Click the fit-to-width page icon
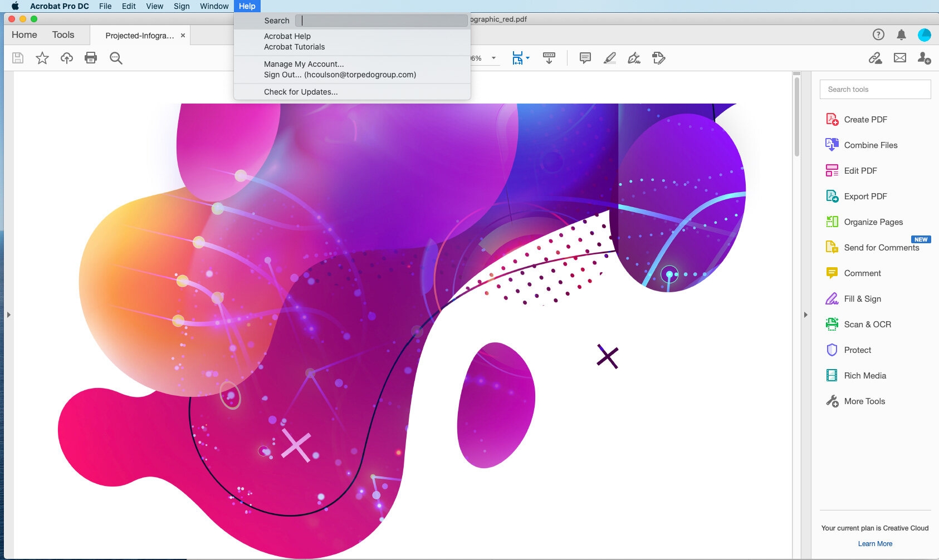 [518, 58]
